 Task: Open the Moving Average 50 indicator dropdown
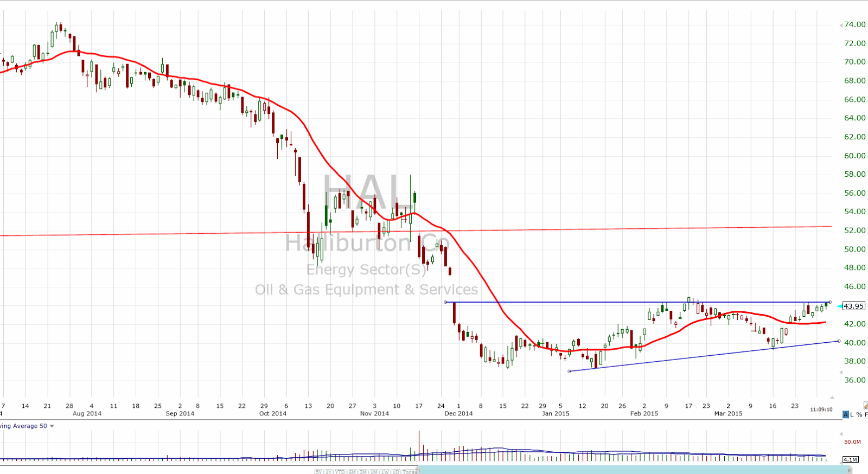52,426
